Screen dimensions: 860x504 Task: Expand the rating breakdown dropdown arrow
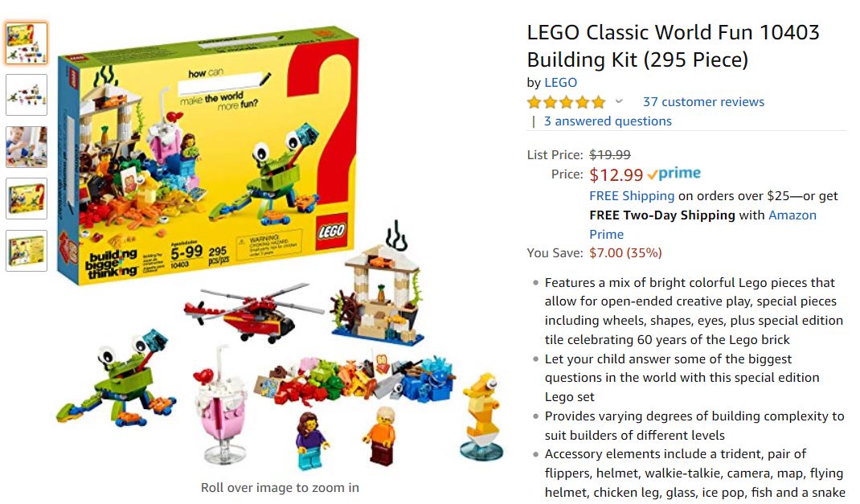619,101
